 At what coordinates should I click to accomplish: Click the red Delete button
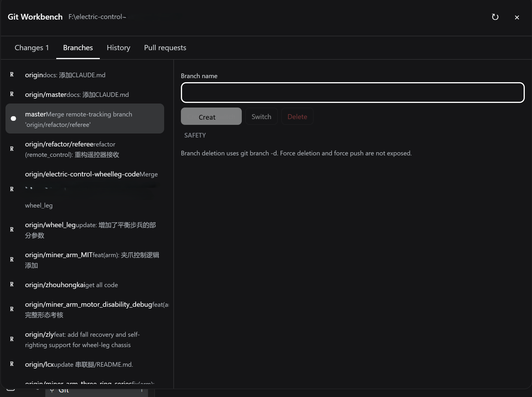click(x=297, y=116)
